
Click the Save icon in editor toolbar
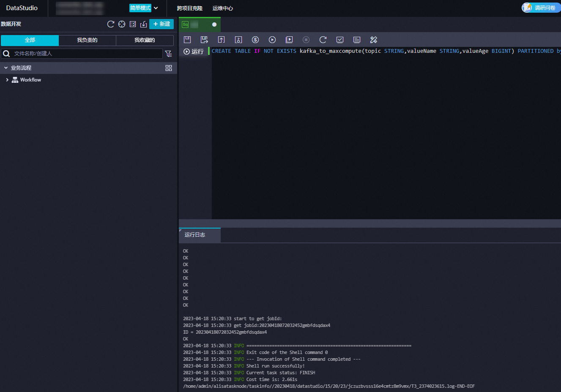click(x=187, y=40)
